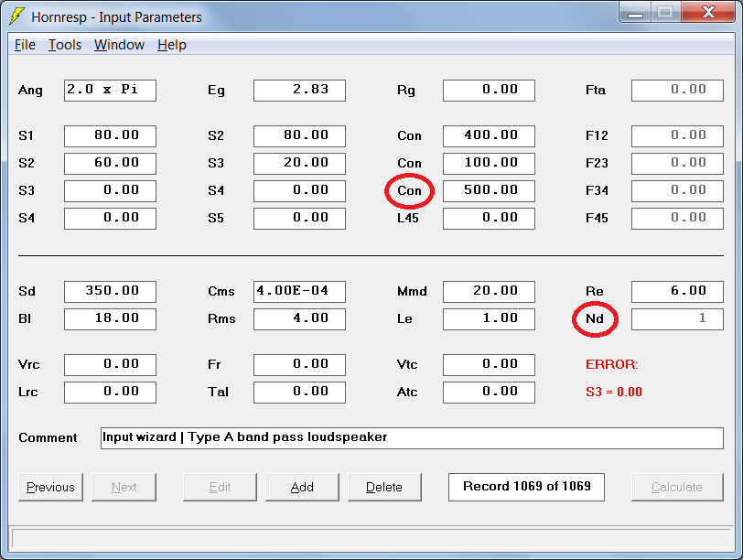Click the F23 field
This screenshot has height=560, width=743.
[678, 164]
